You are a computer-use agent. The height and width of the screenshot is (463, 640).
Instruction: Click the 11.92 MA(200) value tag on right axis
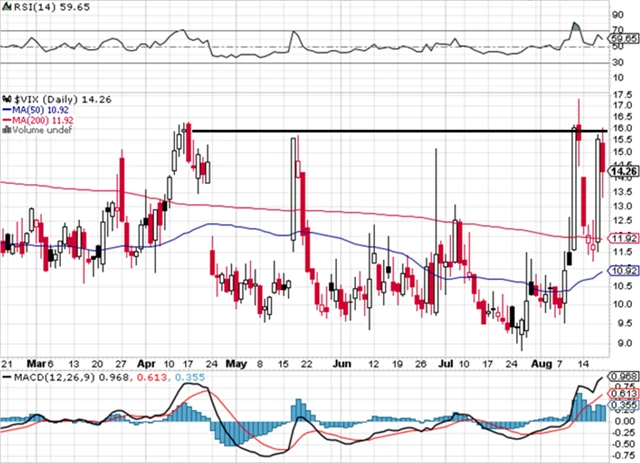pos(624,238)
